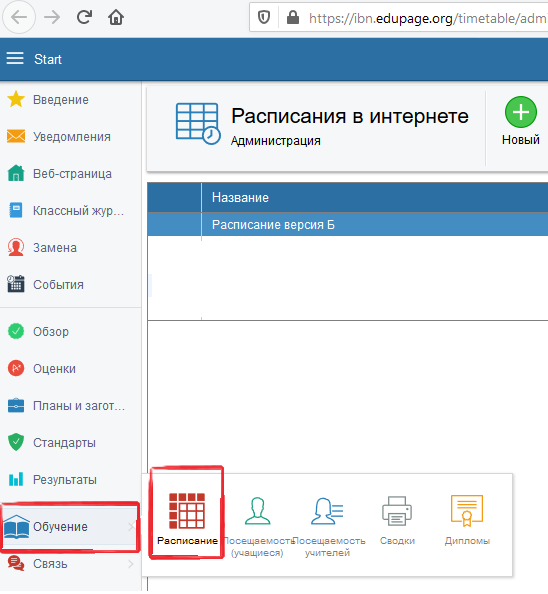Open the События calendar icon

click(x=16, y=284)
